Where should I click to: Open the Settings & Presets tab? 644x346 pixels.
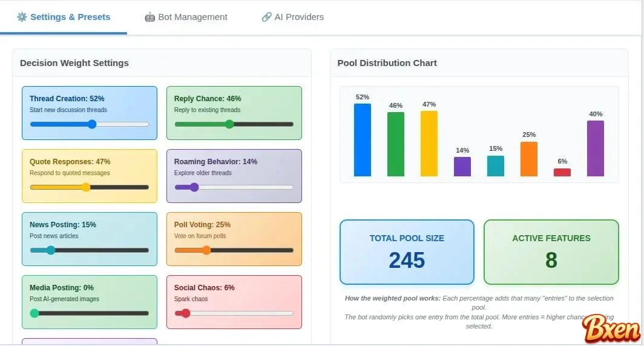(x=64, y=17)
